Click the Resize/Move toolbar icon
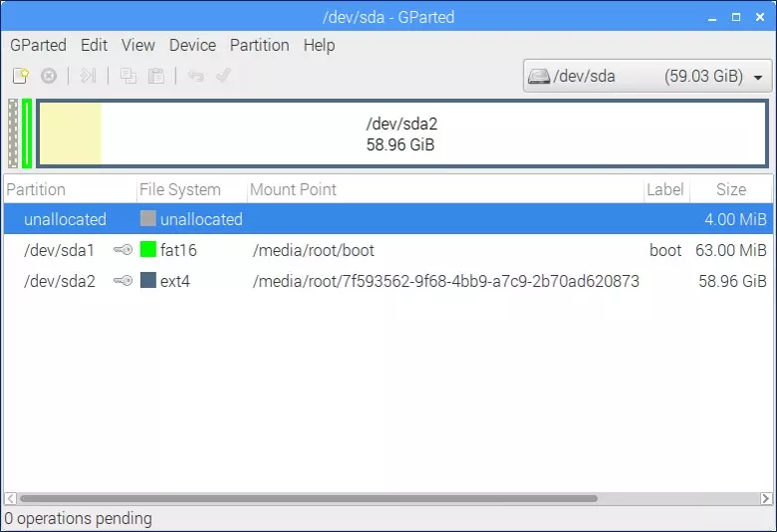Screen dimensions: 777x532 click(x=89, y=76)
